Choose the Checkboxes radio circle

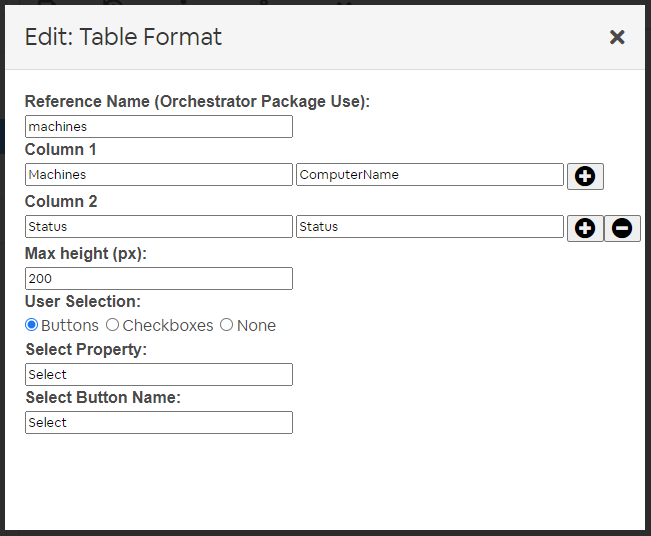point(113,325)
